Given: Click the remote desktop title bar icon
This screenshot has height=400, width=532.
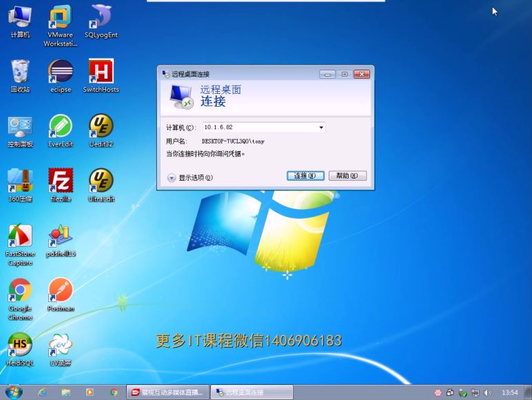Looking at the screenshot, I should click(x=165, y=74).
